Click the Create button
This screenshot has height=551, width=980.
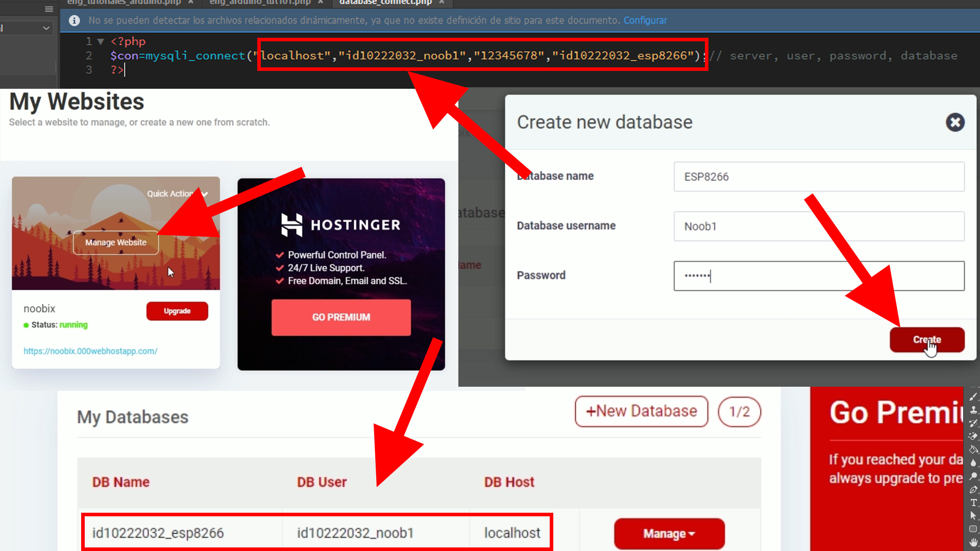point(927,340)
